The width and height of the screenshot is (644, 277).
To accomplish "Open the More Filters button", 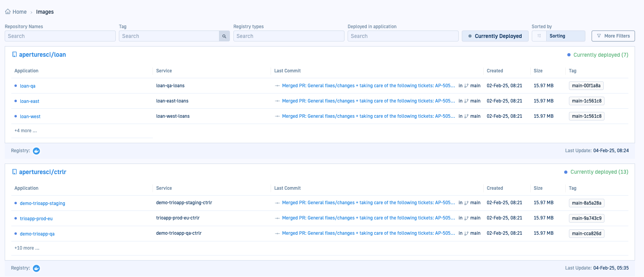I will click(613, 36).
